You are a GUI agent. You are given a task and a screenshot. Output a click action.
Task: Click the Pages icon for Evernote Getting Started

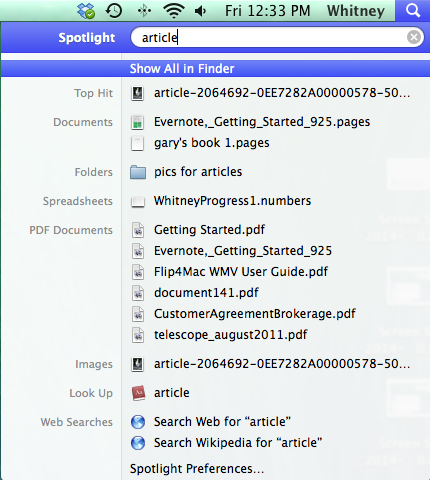(138, 122)
